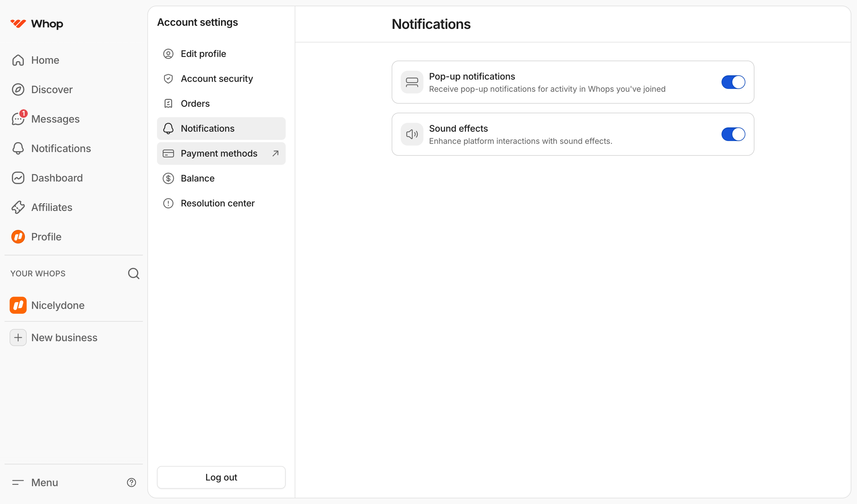Go to Edit profile label
This screenshot has width=857, height=504.
[x=203, y=54]
